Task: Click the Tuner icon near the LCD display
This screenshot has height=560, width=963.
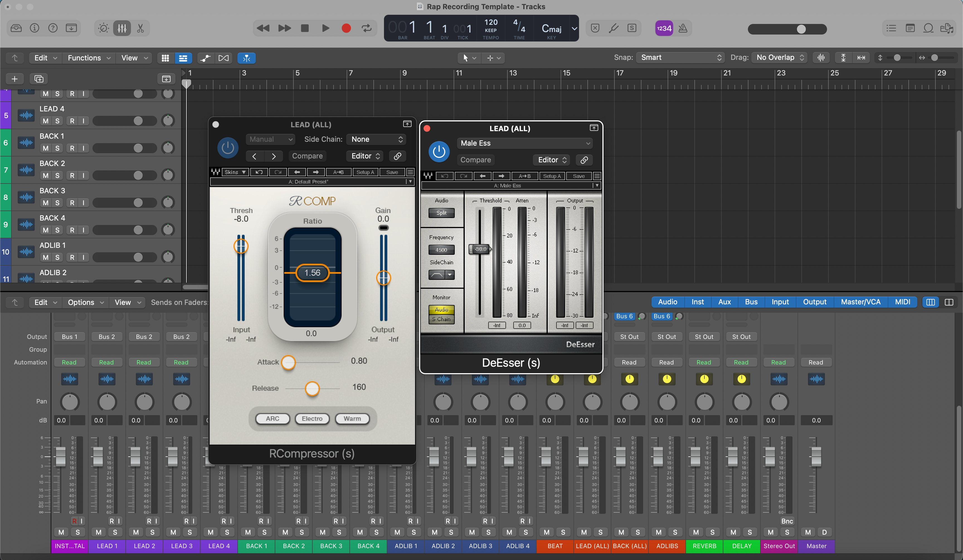Action: (x=614, y=28)
